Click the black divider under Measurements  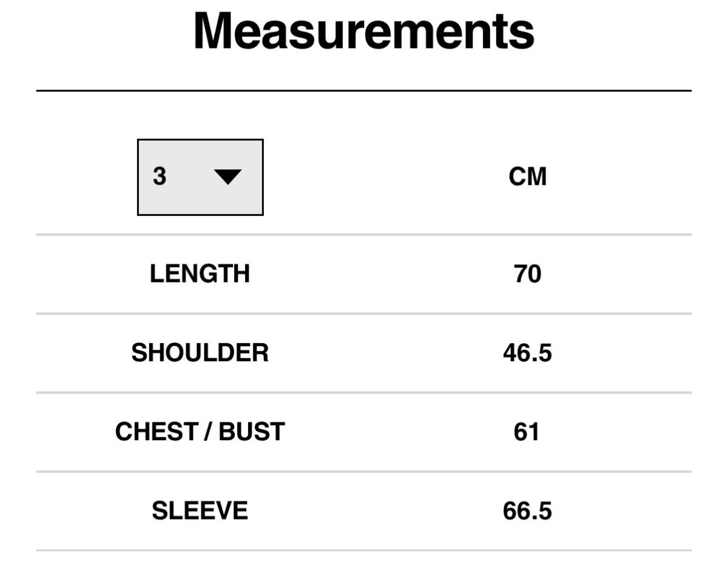tap(364, 91)
